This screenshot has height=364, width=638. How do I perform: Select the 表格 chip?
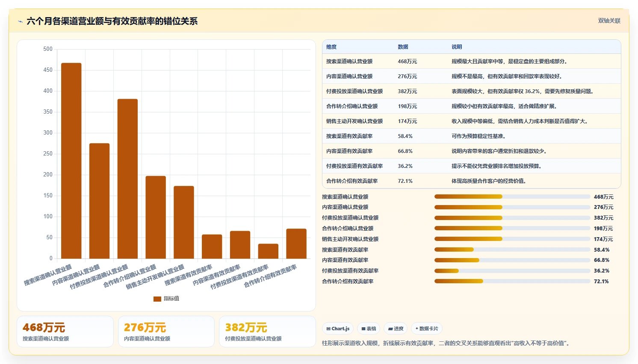click(369, 329)
